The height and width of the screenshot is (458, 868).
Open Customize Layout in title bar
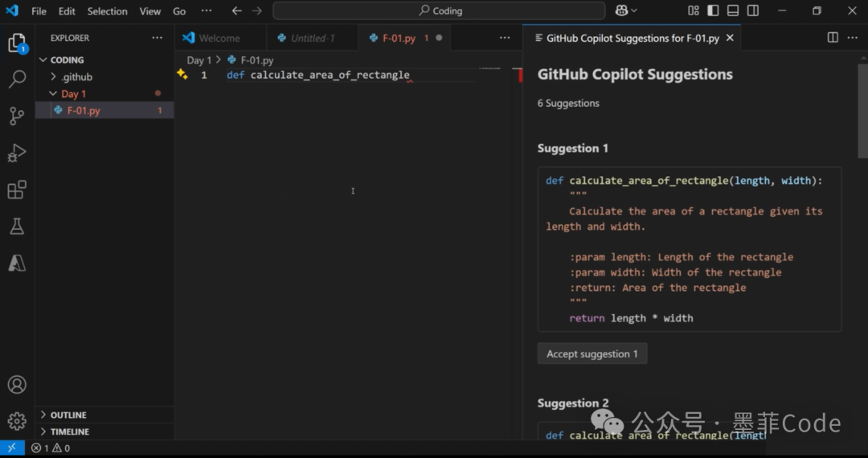coord(693,10)
